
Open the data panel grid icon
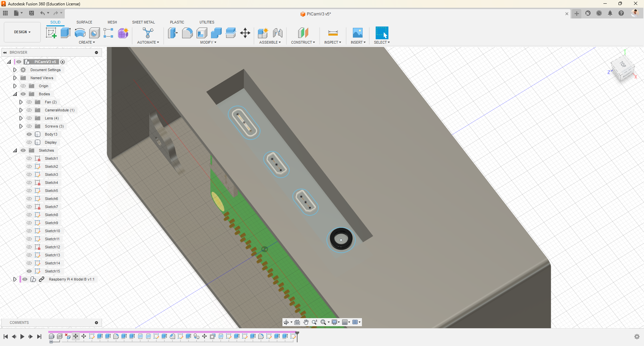click(x=5, y=13)
